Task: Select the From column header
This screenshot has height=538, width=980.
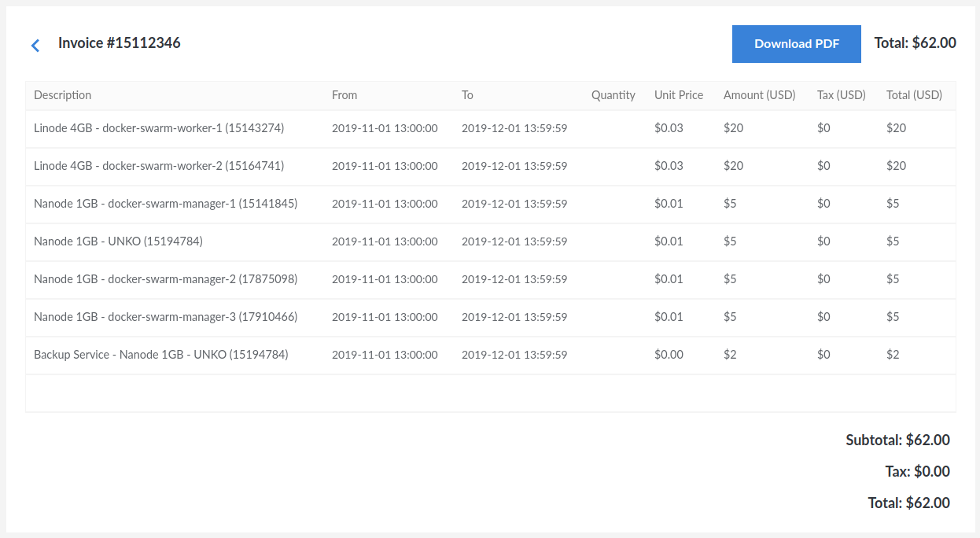Action: 344,95
